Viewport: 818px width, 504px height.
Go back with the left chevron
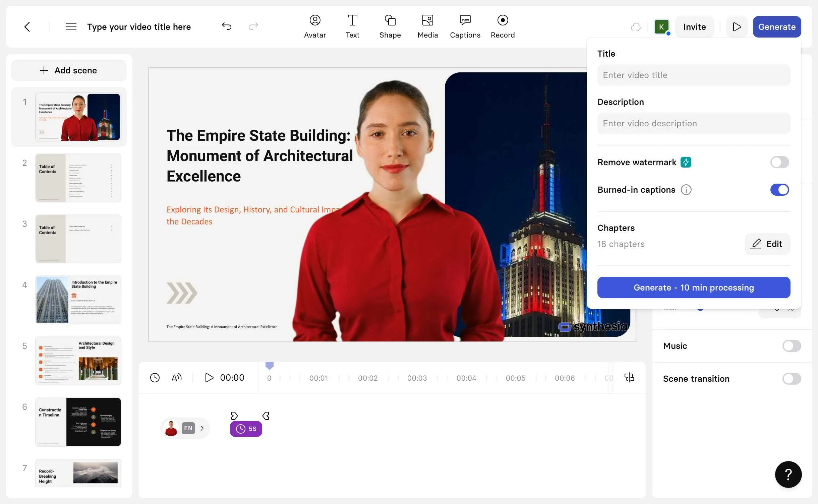click(27, 27)
